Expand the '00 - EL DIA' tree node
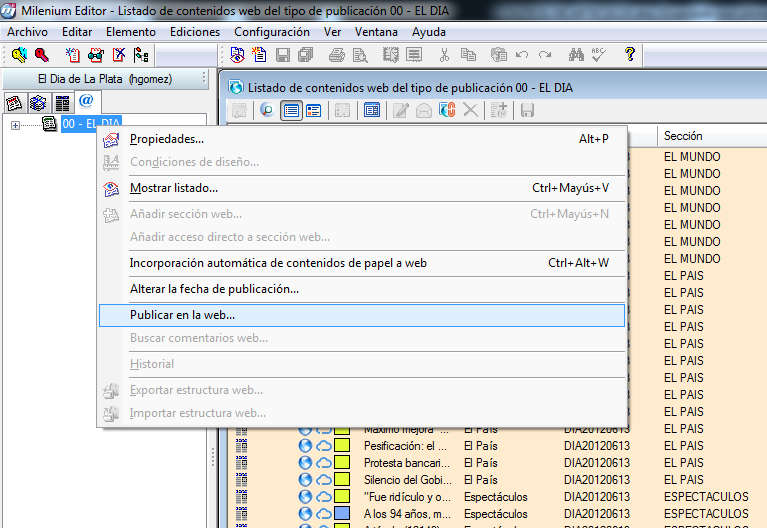This screenshot has height=528, width=767. click(15, 125)
